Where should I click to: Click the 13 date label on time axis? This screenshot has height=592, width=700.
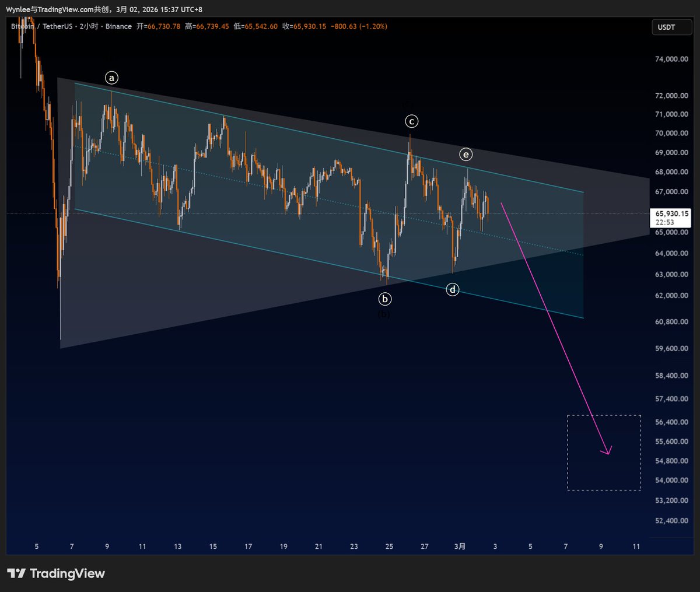177,547
